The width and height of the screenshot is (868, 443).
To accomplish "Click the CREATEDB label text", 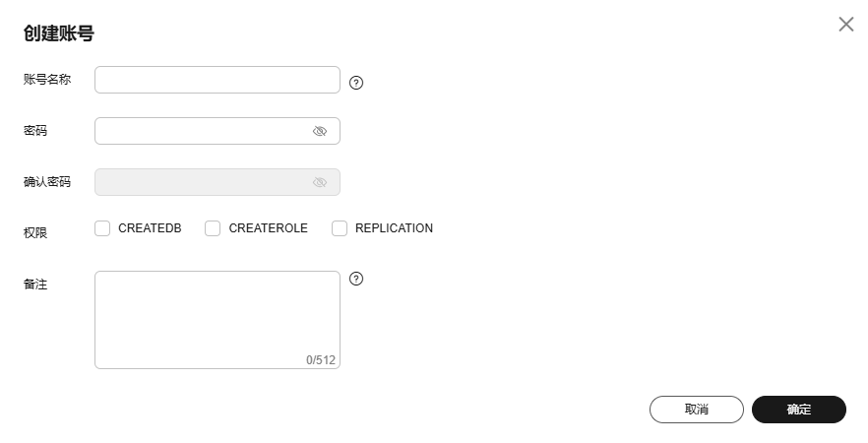I will 150,228.
